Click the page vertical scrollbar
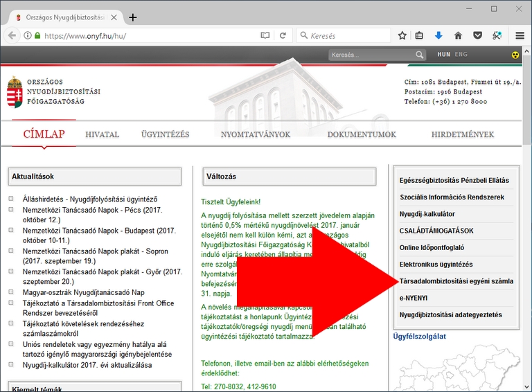Viewport: 532px width, 392px height. coord(527,208)
